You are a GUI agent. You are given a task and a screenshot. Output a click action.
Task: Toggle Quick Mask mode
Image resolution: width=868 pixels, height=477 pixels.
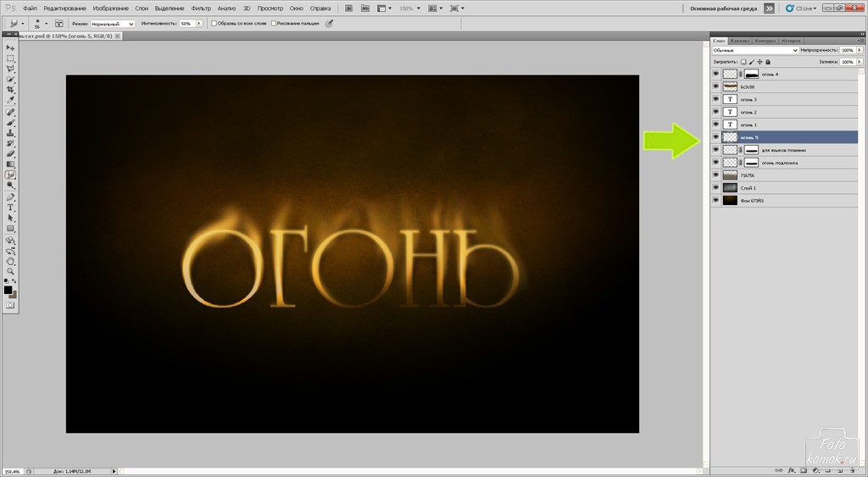(x=10, y=306)
